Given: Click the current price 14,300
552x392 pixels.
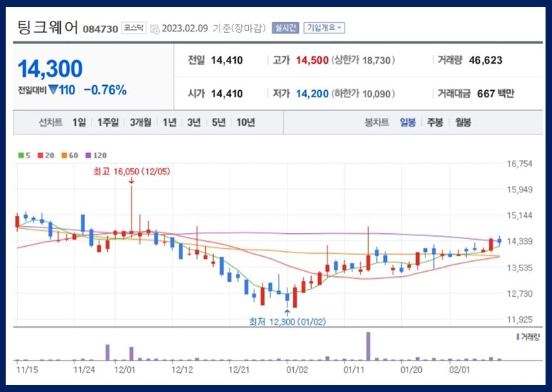Looking at the screenshot, I should pos(50,69).
